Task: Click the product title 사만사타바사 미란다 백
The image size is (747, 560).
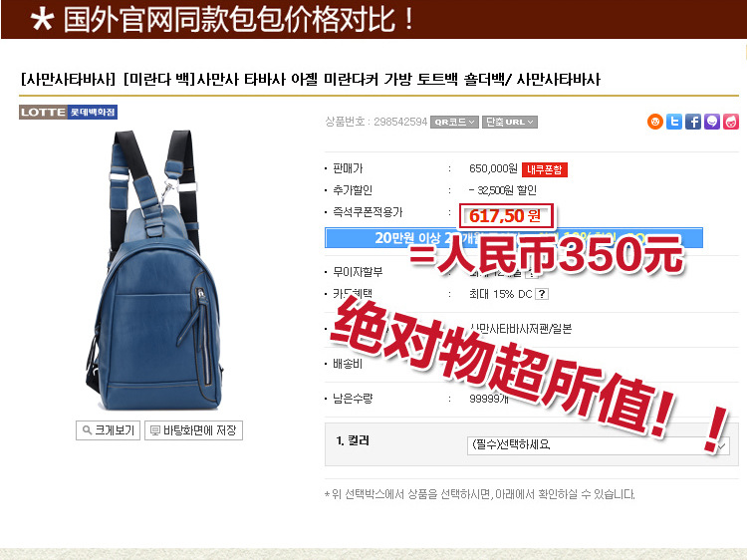Action: pos(311,79)
